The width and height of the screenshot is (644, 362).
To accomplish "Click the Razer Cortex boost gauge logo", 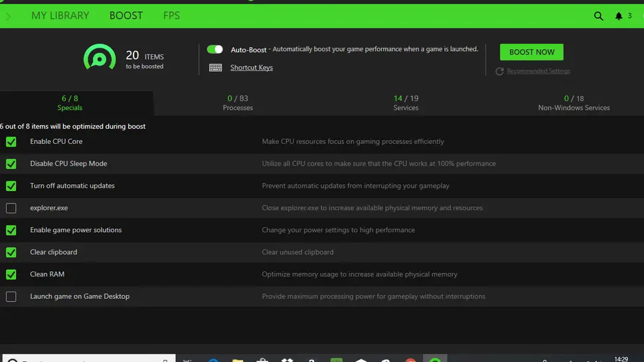I will (x=100, y=57).
